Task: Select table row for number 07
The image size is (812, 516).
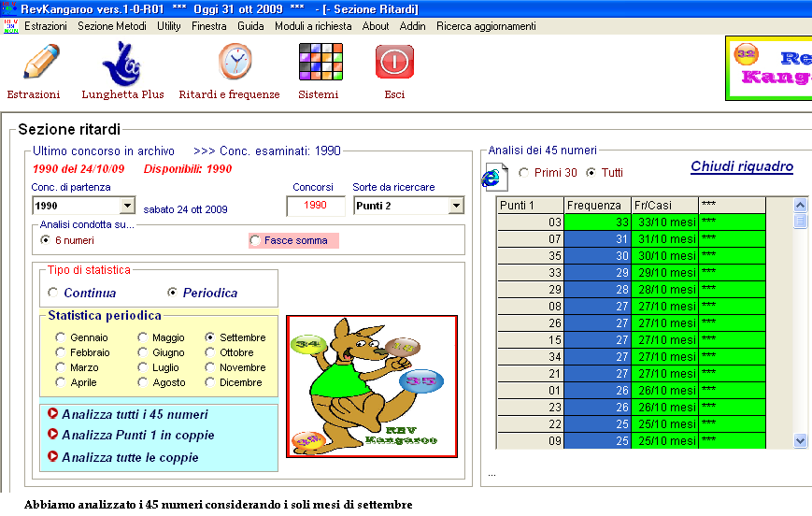Action: (632, 238)
